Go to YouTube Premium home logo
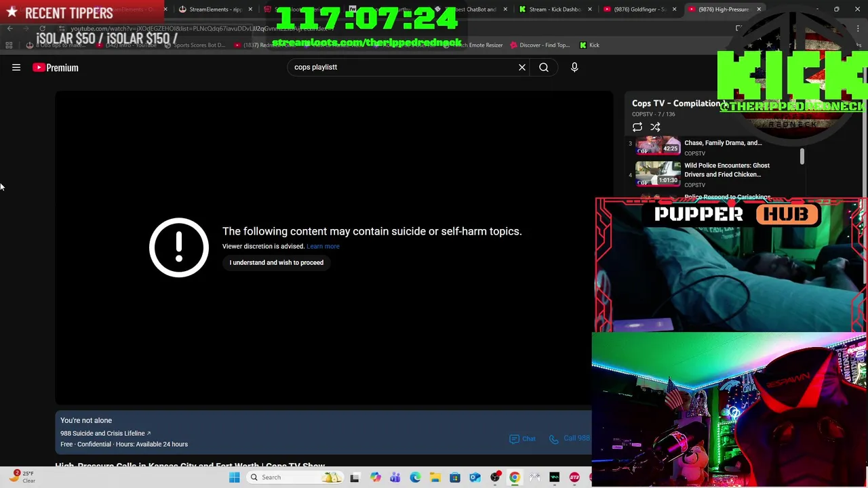 click(56, 67)
